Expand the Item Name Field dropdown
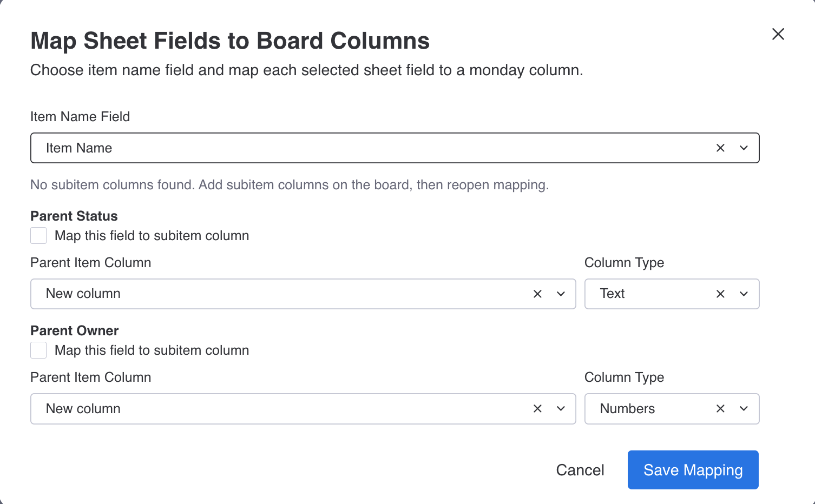 [x=744, y=148]
